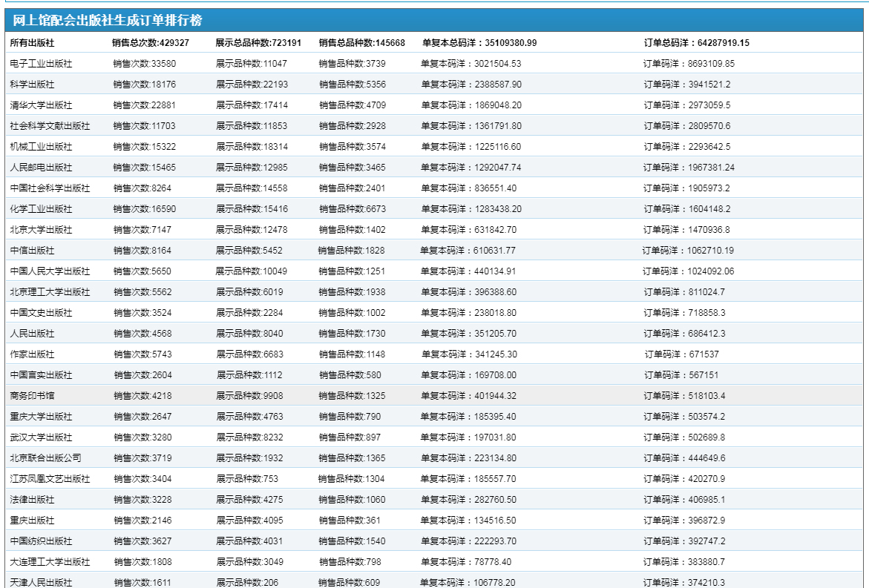Click the 大连理工大学出版社 publisher name
The height and width of the screenshot is (588, 869).
50,562
